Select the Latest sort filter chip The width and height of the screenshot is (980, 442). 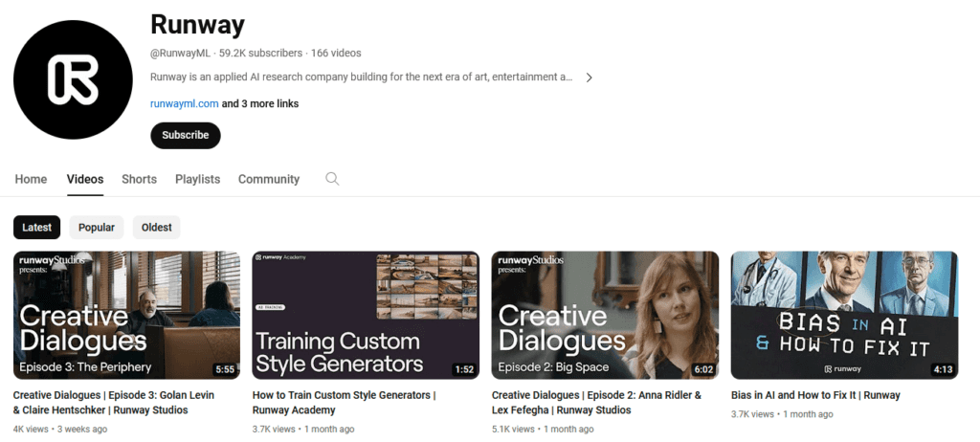tap(37, 228)
